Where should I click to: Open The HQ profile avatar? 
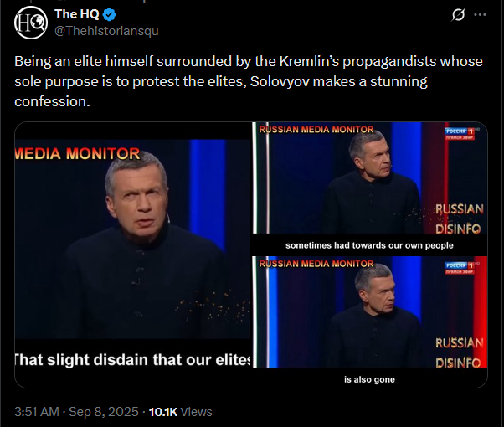tap(32, 23)
